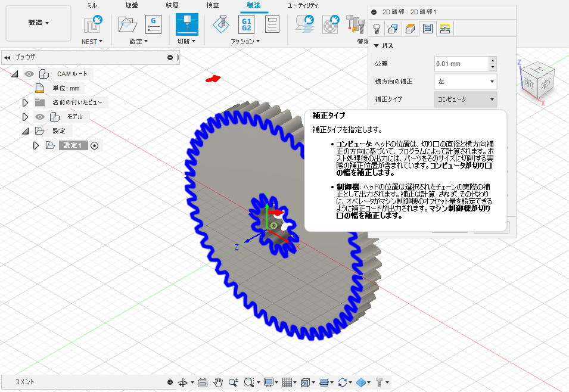This screenshot has height=392, width=569.
Task: Open the 製造 workspace dropdown
Action: pos(39,23)
